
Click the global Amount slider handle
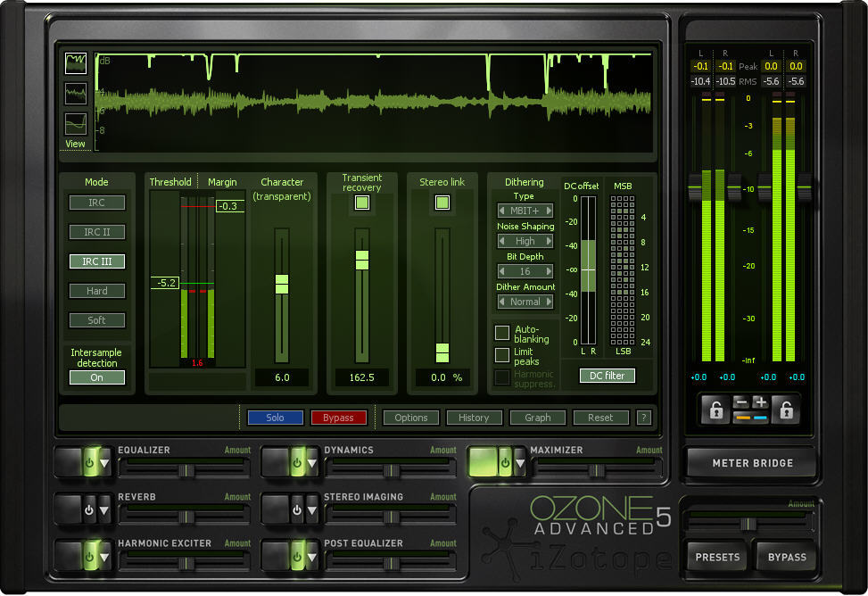(x=748, y=525)
